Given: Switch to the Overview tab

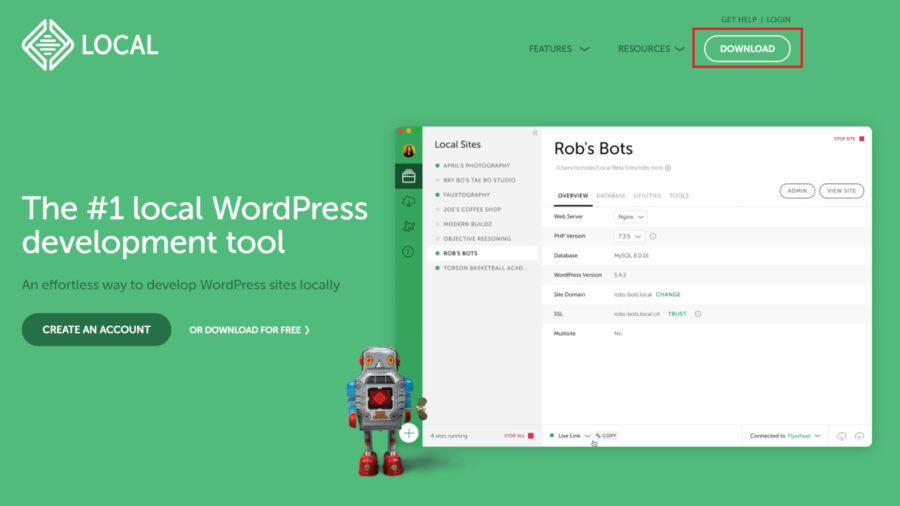Looking at the screenshot, I should click(x=573, y=196).
